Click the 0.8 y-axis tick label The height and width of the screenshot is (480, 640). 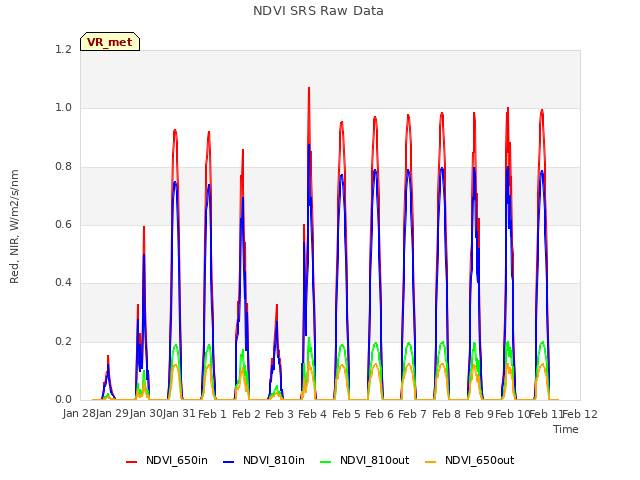[63, 166]
